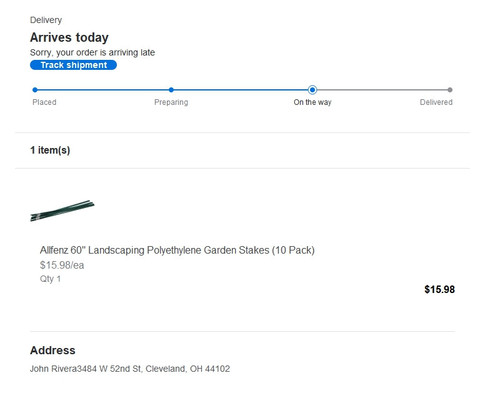
Task: Click the $15.98/ea unit price text
Action: 62,265
